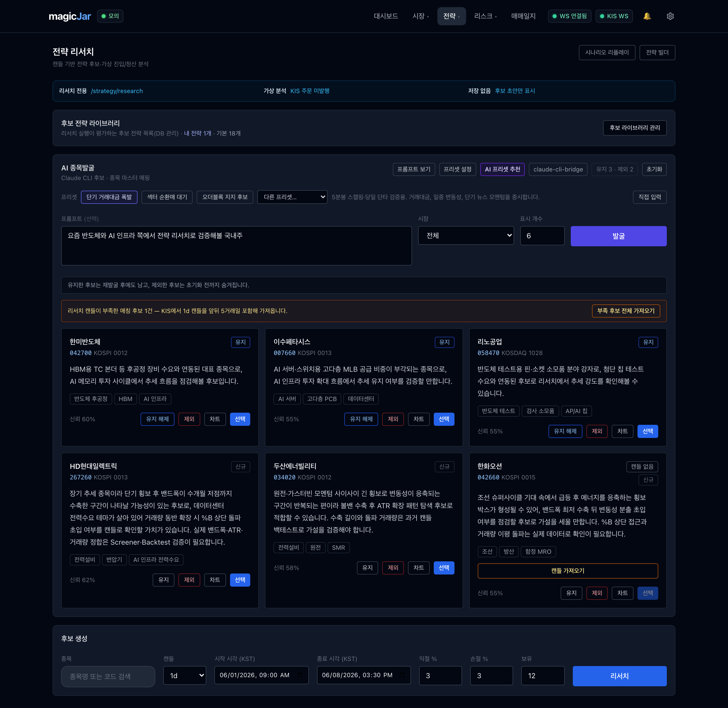This screenshot has height=708, width=728.
Task: Open 프롬프트 보기
Action: click(414, 169)
